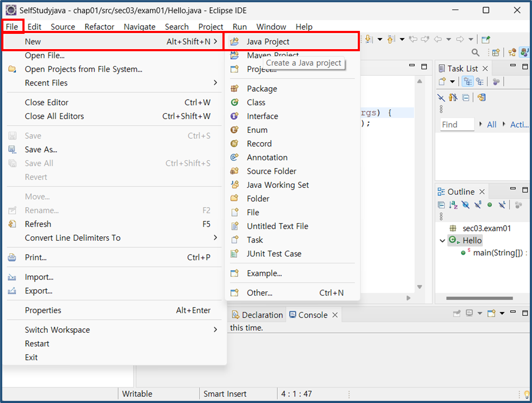This screenshot has height=403, width=532.
Task: Toggle Hide Fields in Outline
Action: coord(466,205)
